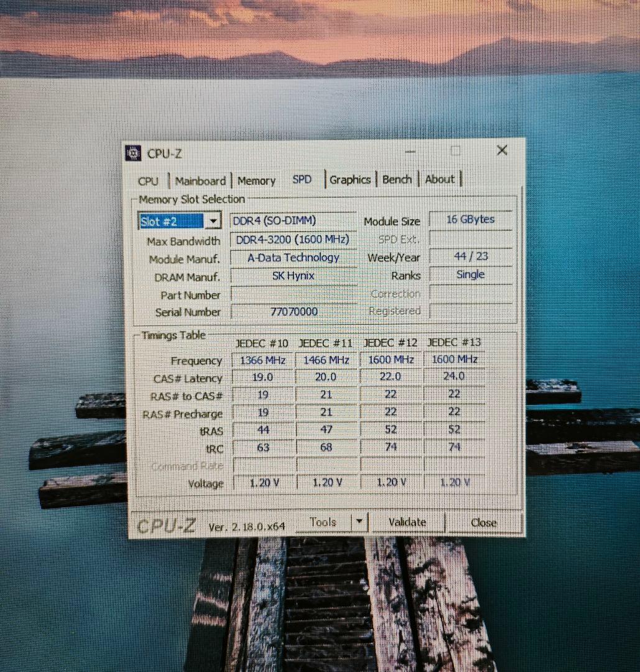Click the JEDEC #13 column header
The image size is (640, 672).
(454, 342)
